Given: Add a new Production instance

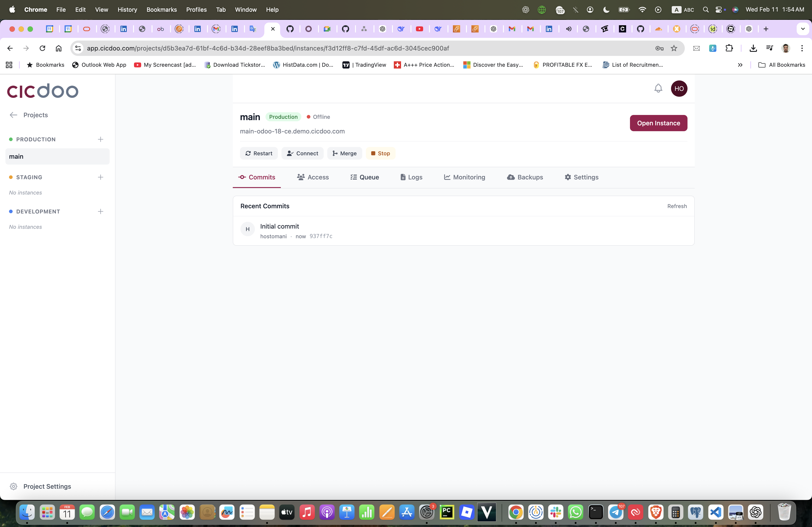Looking at the screenshot, I should [x=100, y=140].
